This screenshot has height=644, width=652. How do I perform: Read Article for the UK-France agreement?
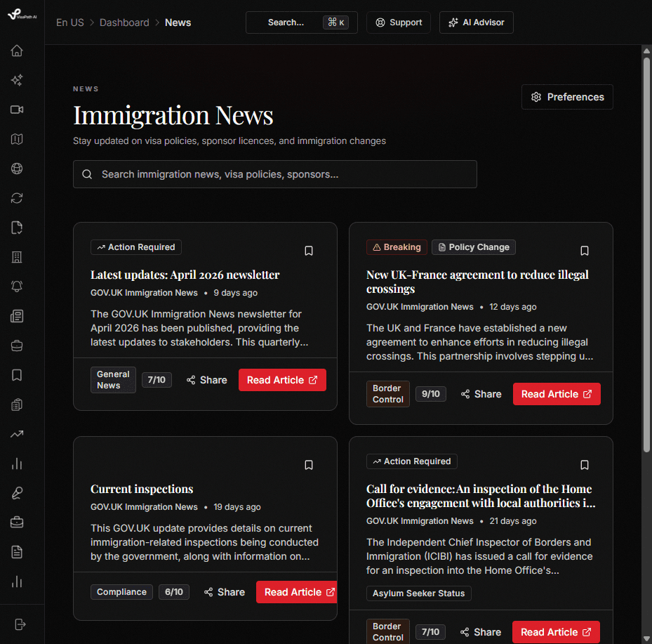[557, 394]
